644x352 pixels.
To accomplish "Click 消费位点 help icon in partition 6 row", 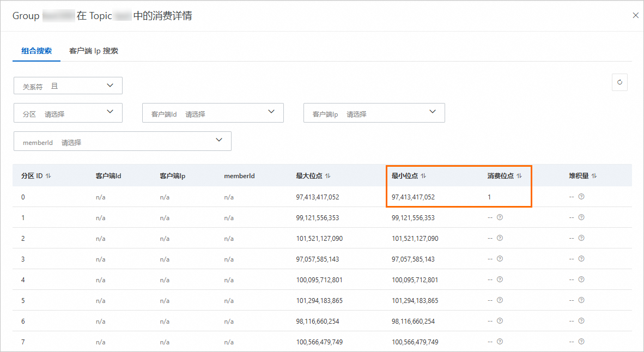I will pyautogui.click(x=500, y=321).
